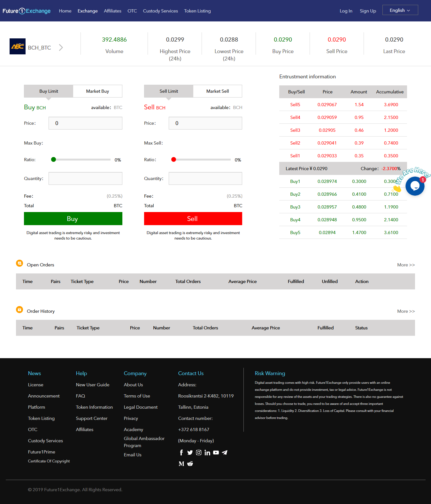Select Sell5 price 0.029067 in order book
The width and height of the screenshot is (431, 504).
coord(327,105)
